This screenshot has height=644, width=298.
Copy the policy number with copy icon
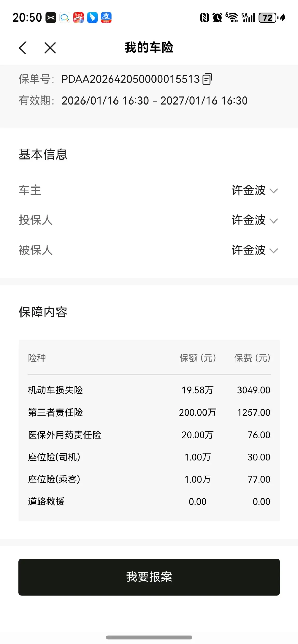pyautogui.click(x=207, y=79)
